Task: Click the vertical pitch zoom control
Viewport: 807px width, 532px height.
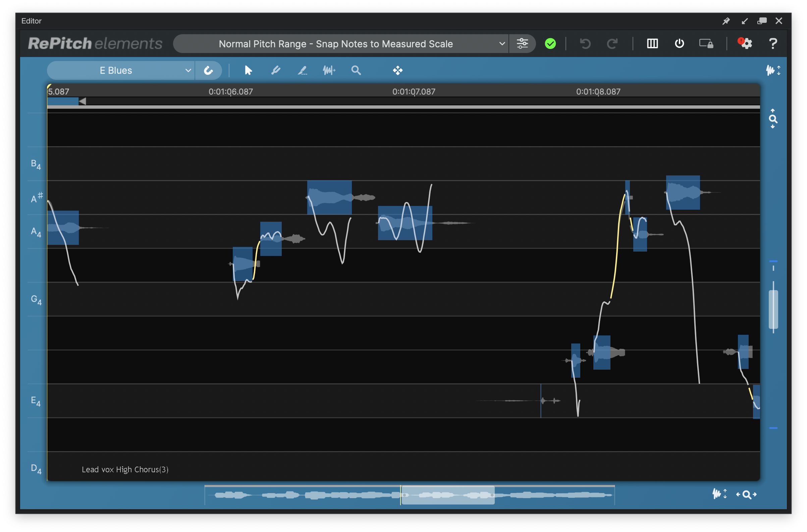Action: click(x=773, y=119)
